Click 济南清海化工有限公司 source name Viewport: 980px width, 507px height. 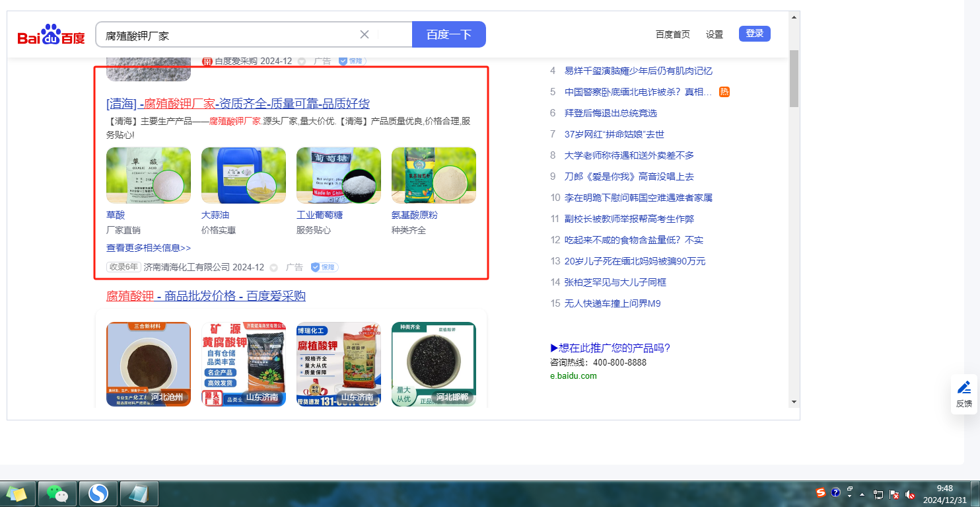(187, 267)
